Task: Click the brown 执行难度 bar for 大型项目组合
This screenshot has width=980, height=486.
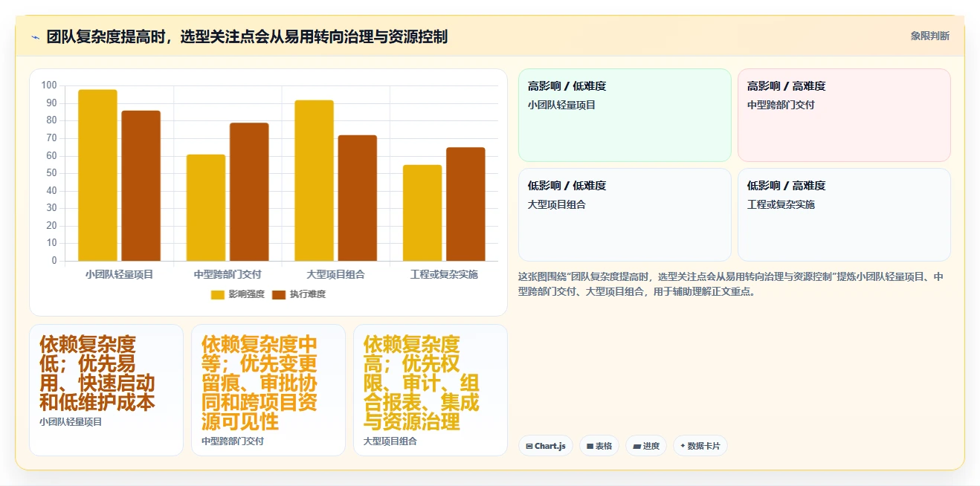Action: [357, 198]
